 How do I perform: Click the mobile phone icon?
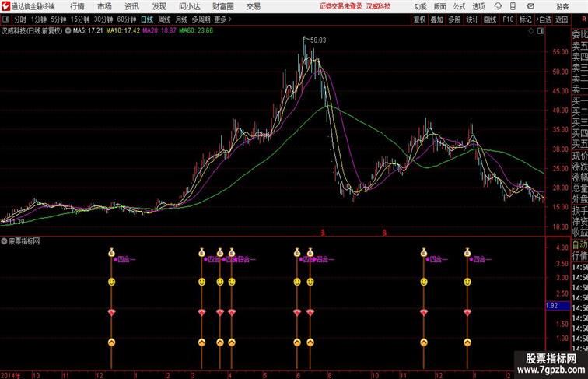[x=513, y=6]
